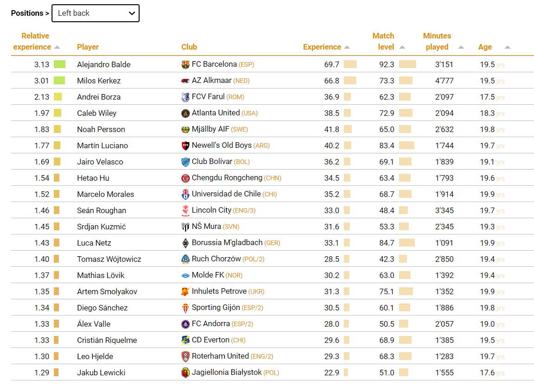Sort by the Minutes played column arrow

(461, 47)
